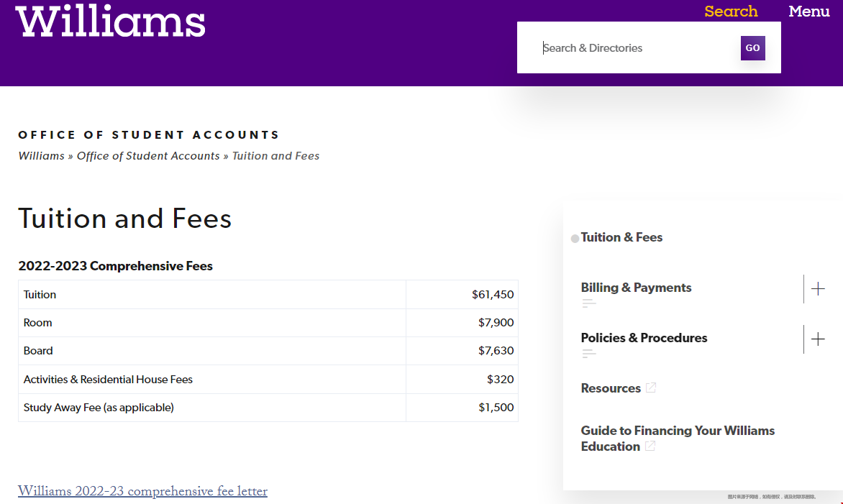Click the GO search button
843x504 pixels.
[x=752, y=48]
